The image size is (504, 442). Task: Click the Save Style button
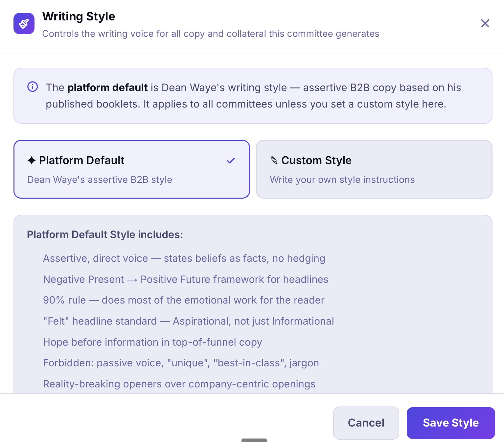pos(450,423)
